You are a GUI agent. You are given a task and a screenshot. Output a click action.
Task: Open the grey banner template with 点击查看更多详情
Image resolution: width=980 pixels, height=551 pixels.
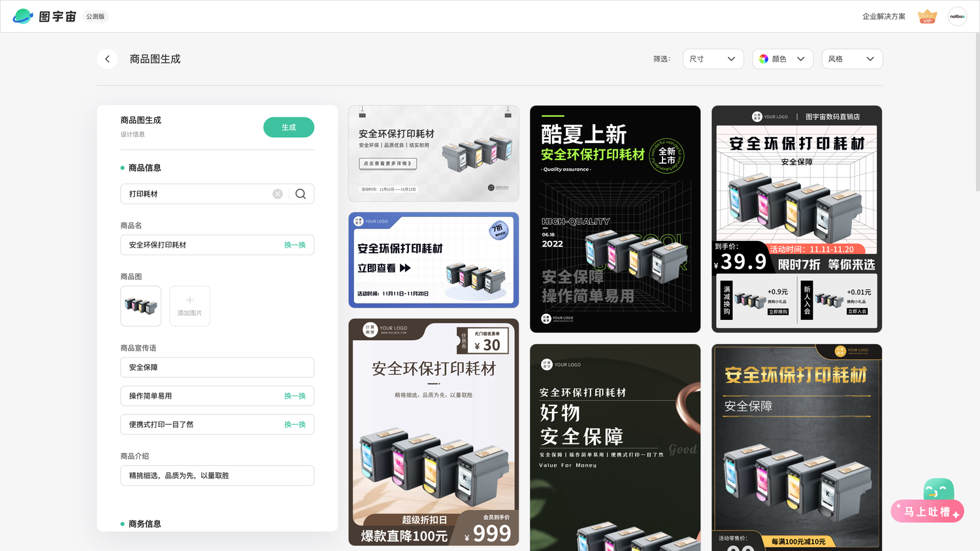pyautogui.click(x=434, y=153)
